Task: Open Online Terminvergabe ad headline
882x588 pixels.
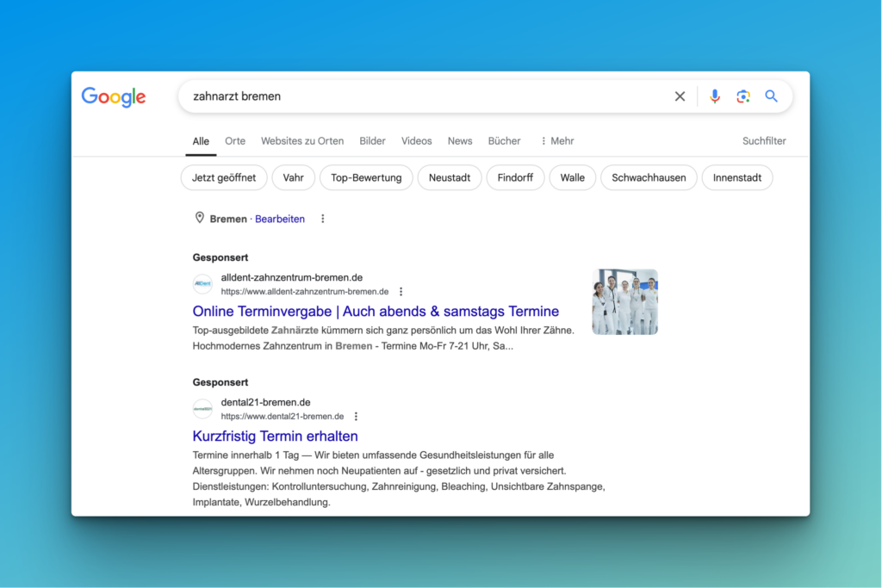Action: (376, 311)
